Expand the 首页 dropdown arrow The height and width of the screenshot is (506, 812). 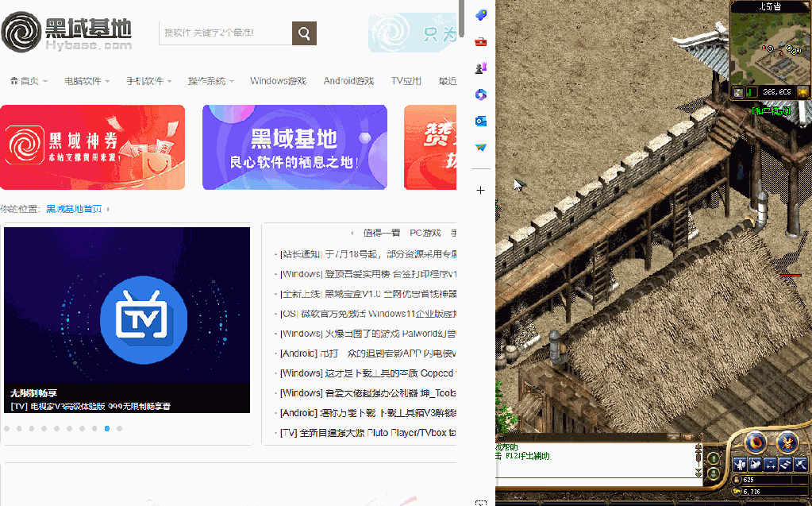pyautogui.click(x=45, y=81)
